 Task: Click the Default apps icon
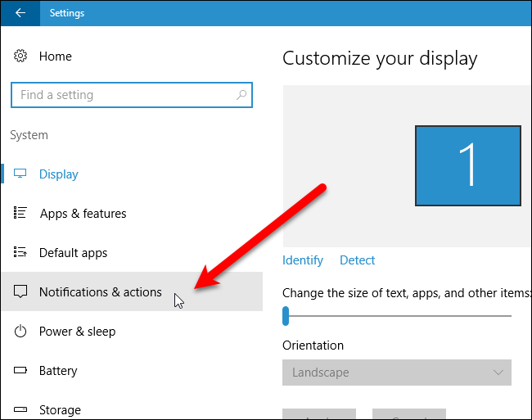(20, 252)
